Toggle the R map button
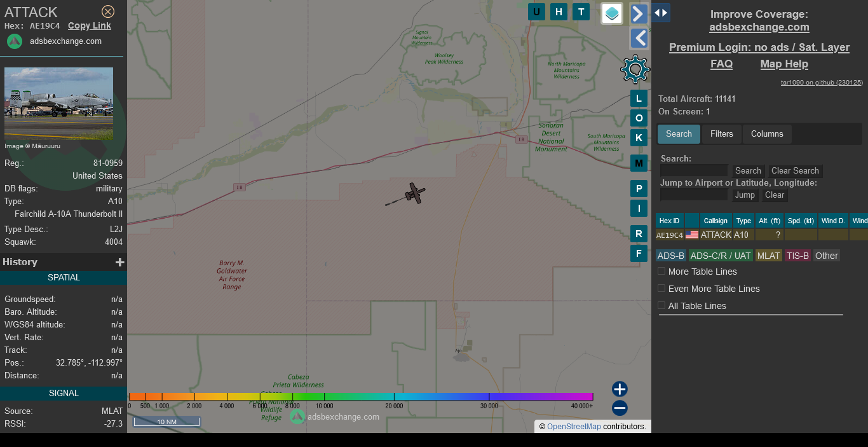 click(639, 234)
